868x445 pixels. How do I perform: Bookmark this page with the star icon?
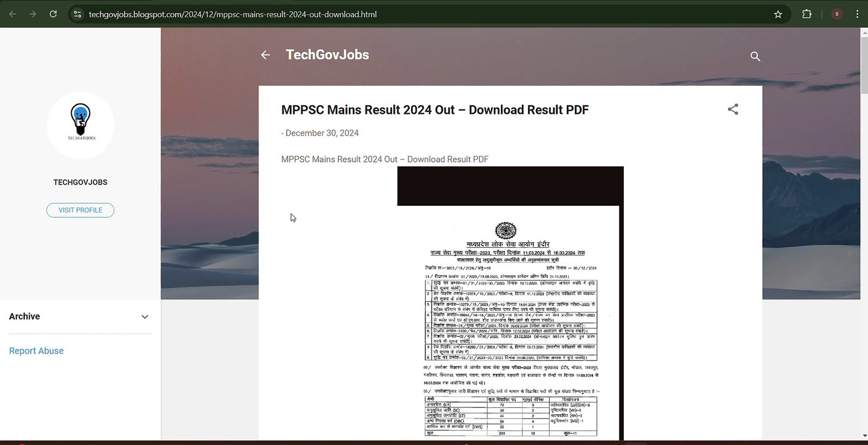click(x=778, y=14)
